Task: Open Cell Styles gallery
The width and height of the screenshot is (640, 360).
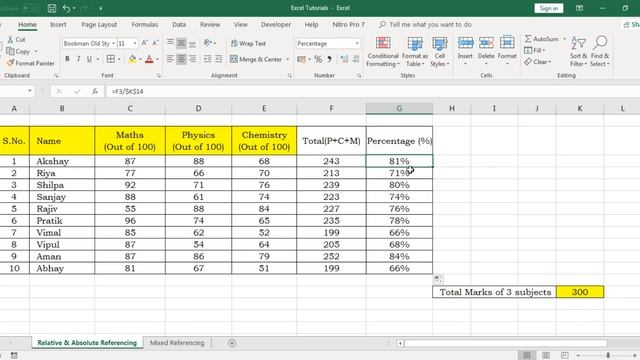Action: click(x=440, y=52)
